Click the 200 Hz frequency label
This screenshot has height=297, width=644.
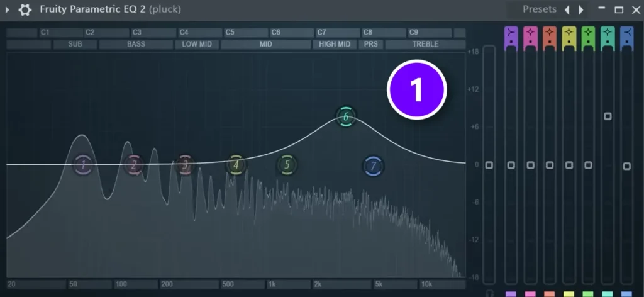[167, 284]
